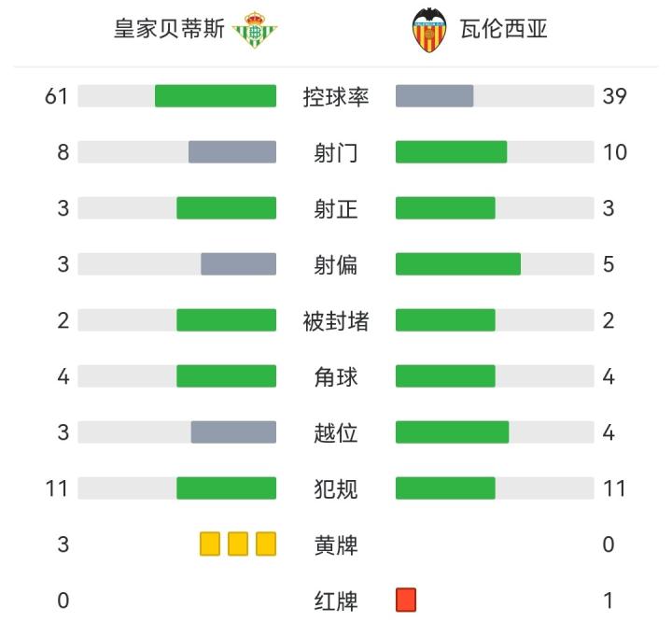This screenshot has height=622, width=672.
Task: Select the 角球 stat label
Action: coord(336,376)
